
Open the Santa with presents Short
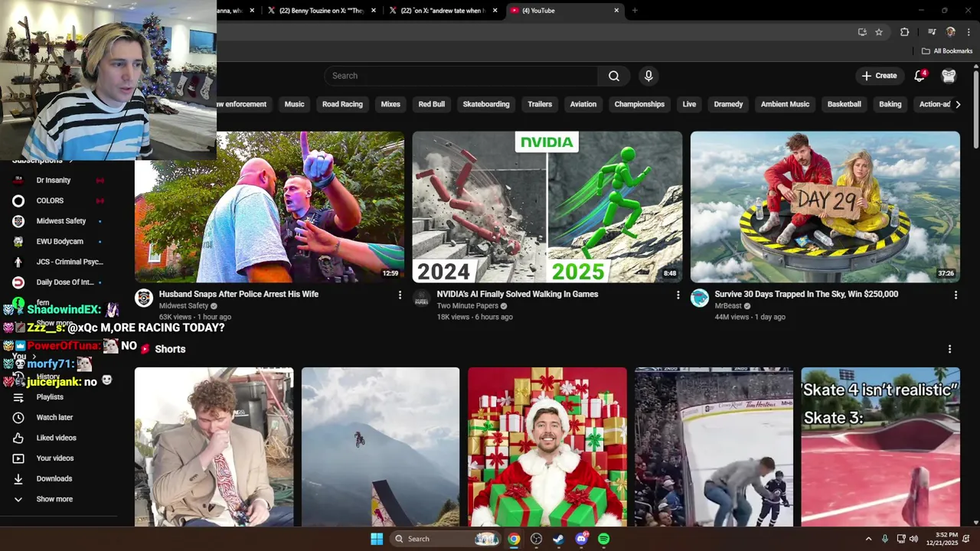click(547, 447)
